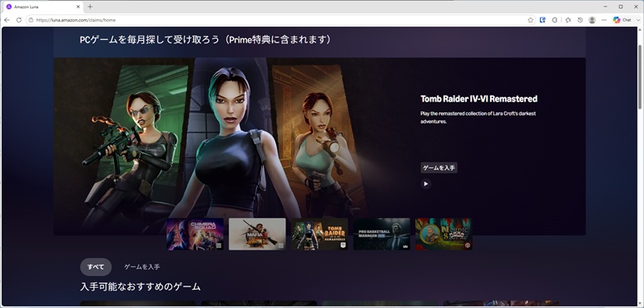Select the Amazon Luna browser tab

click(x=42, y=7)
